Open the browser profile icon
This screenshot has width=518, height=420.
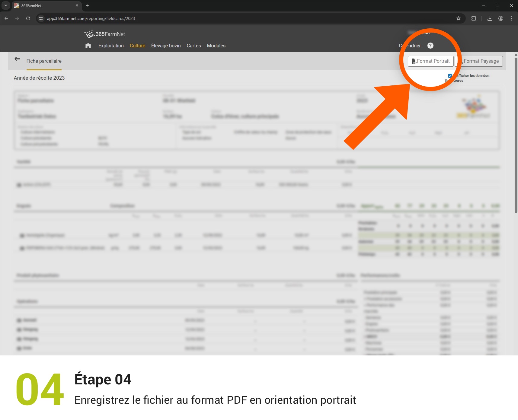coord(501,18)
